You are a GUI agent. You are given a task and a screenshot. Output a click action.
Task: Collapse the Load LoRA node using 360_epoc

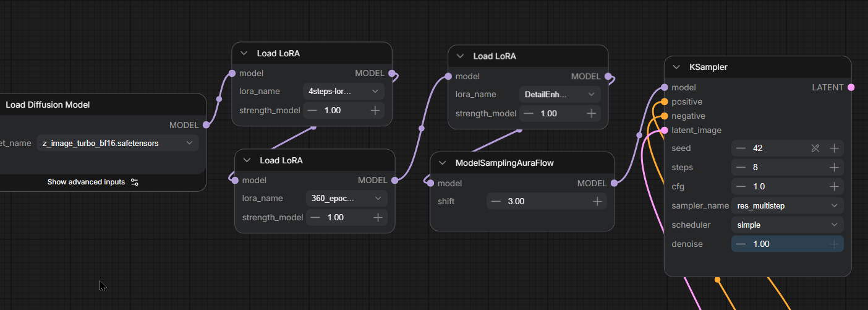(247, 160)
